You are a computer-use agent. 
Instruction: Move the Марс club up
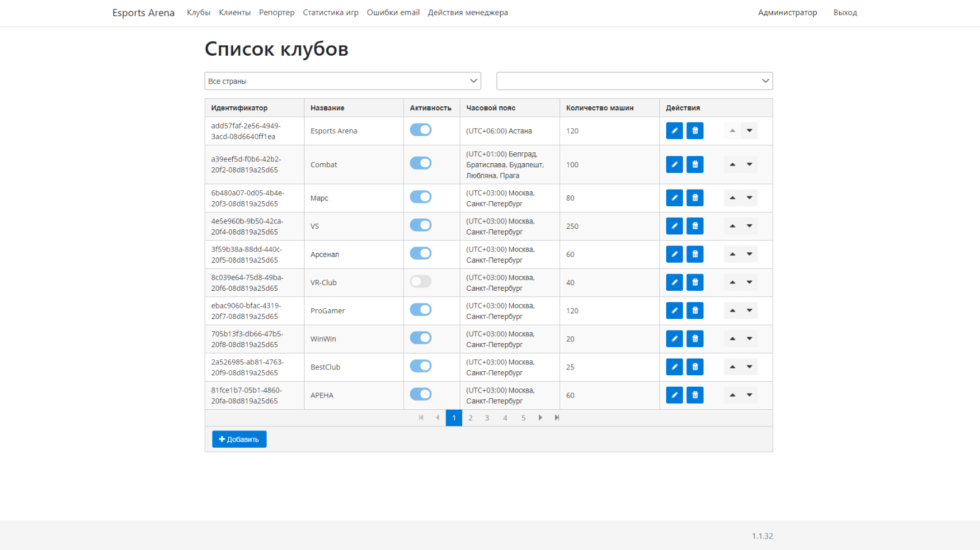pos(732,198)
